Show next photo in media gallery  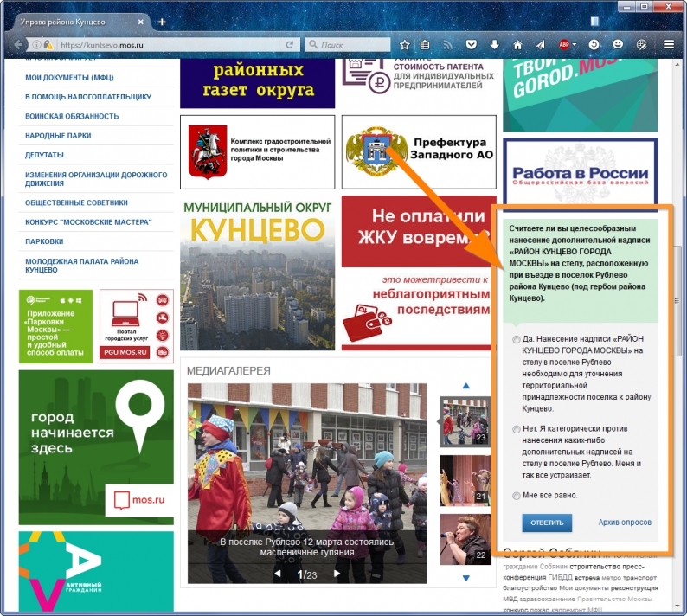[337, 574]
